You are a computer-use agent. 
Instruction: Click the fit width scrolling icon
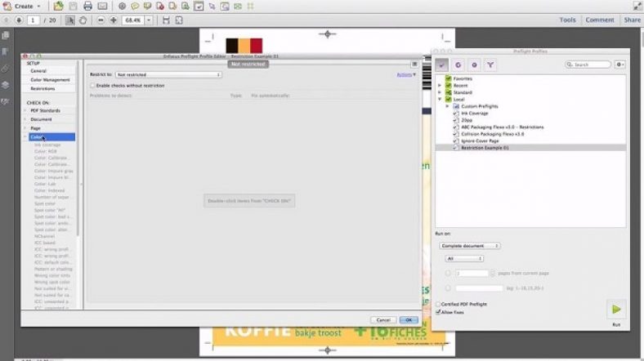(x=166, y=20)
